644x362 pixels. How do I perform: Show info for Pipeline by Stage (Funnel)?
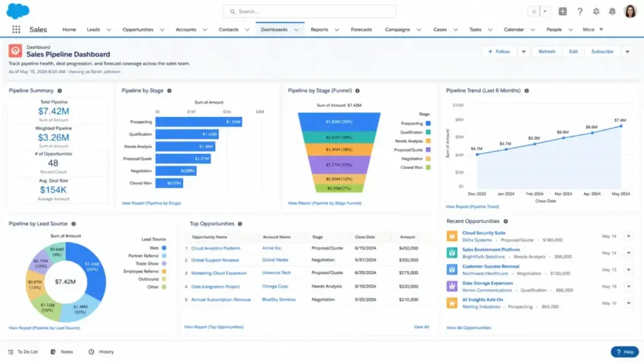[357, 90]
